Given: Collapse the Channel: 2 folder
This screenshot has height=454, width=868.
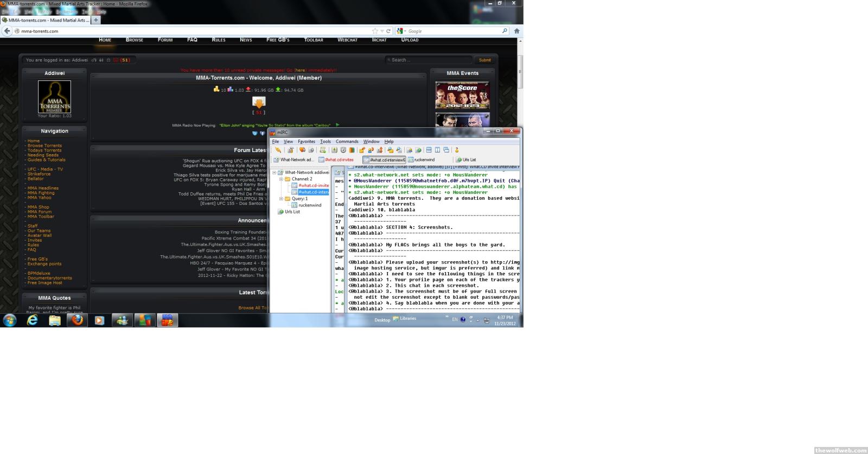Looking at the screenshot, I should pyautogui.click(x=281, y=179).
